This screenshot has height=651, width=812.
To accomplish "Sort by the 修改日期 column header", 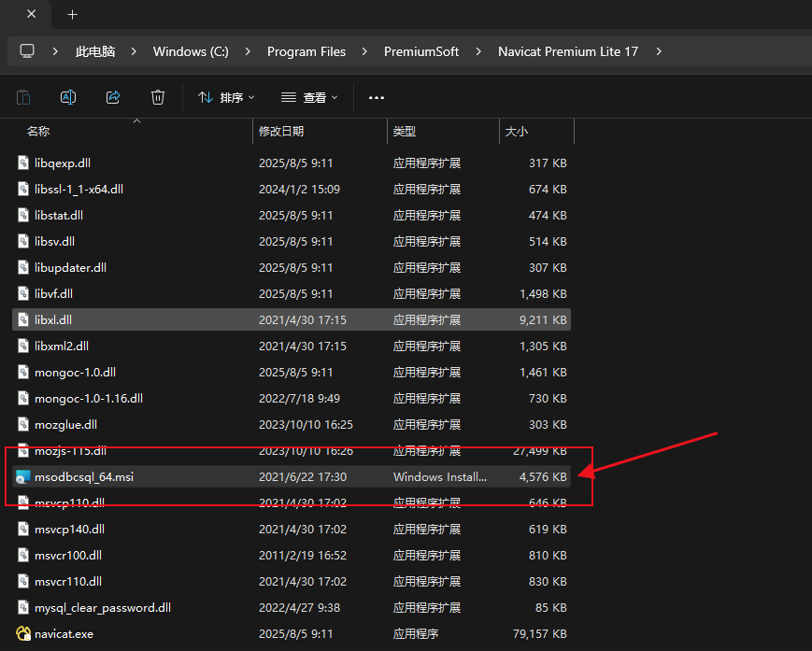I will pyautogui.click(x=281, y=132).
